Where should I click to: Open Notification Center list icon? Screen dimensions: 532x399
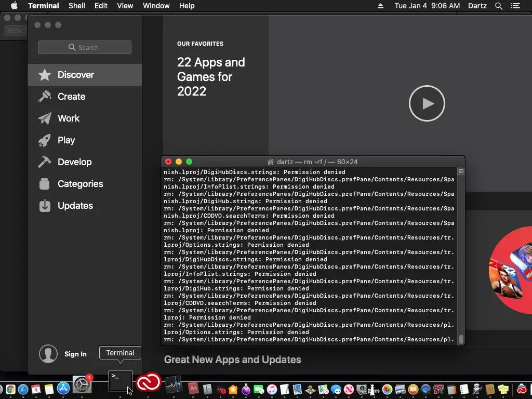pos(515,6)
